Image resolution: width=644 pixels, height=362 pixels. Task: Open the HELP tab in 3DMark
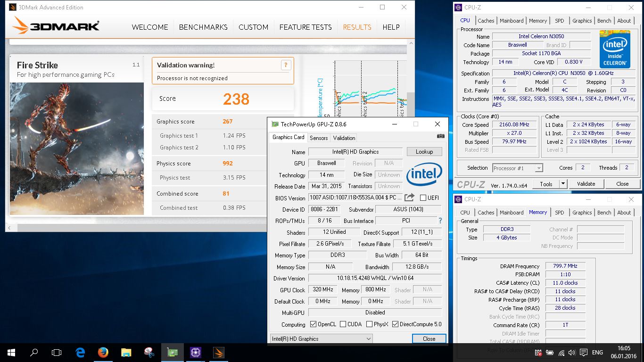391,27
